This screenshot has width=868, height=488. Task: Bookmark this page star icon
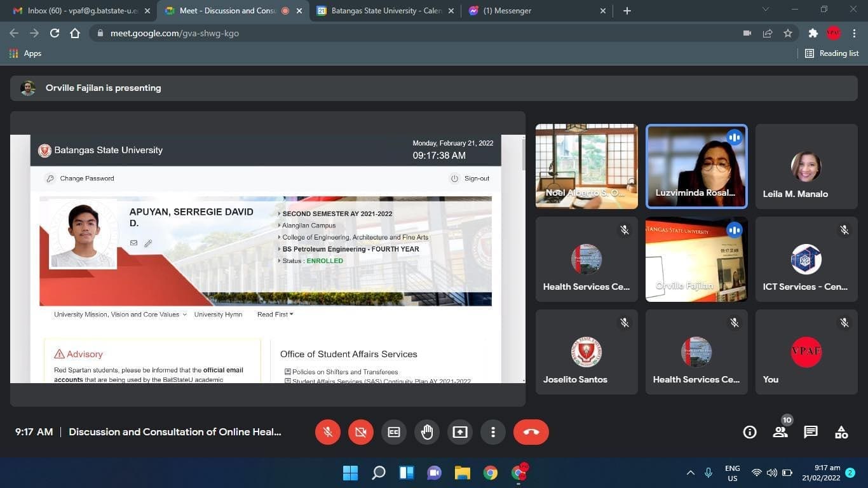[788, 33]
